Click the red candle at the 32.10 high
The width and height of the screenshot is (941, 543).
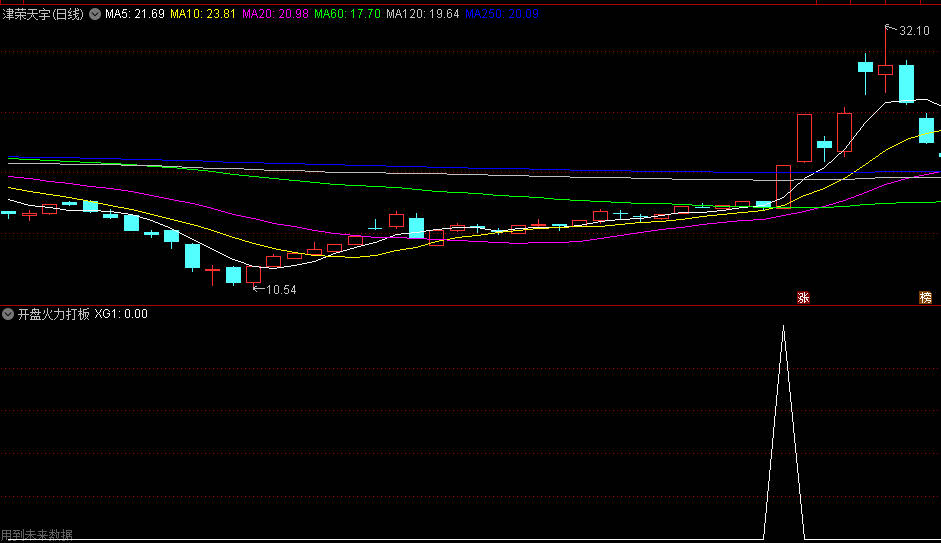point(885,70)
